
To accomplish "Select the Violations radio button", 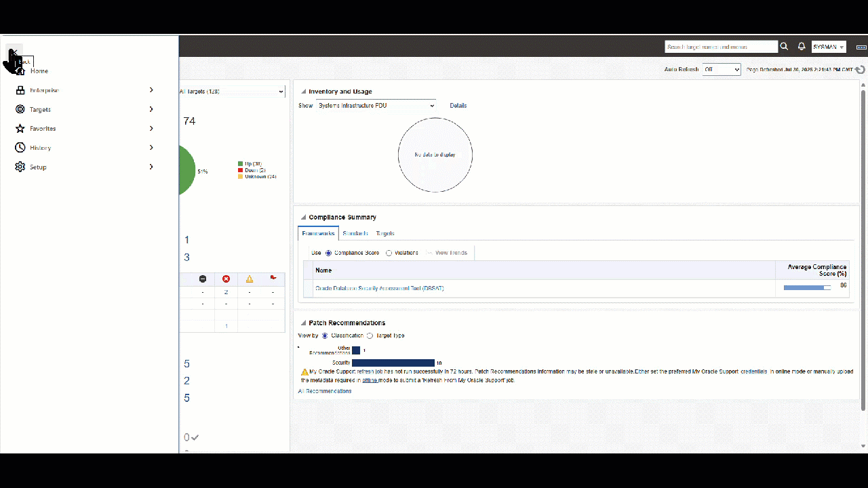I will (x=389, y=253).
